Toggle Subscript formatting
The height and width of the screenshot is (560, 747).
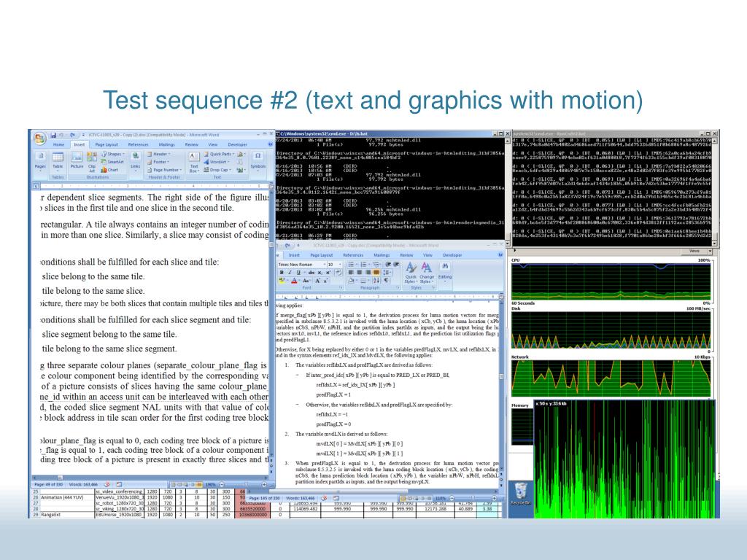point(320,273)
